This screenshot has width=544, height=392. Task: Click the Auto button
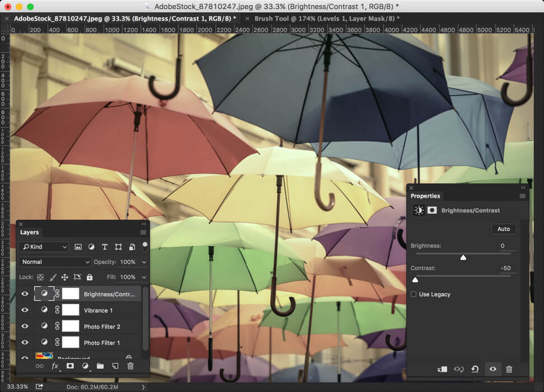[x=503, y=229]
